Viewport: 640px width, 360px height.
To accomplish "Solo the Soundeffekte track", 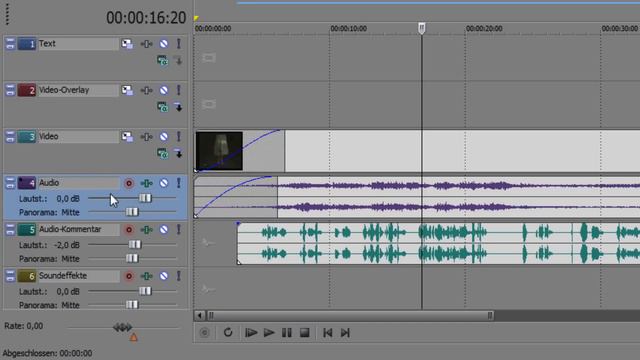I will [179, 276].
